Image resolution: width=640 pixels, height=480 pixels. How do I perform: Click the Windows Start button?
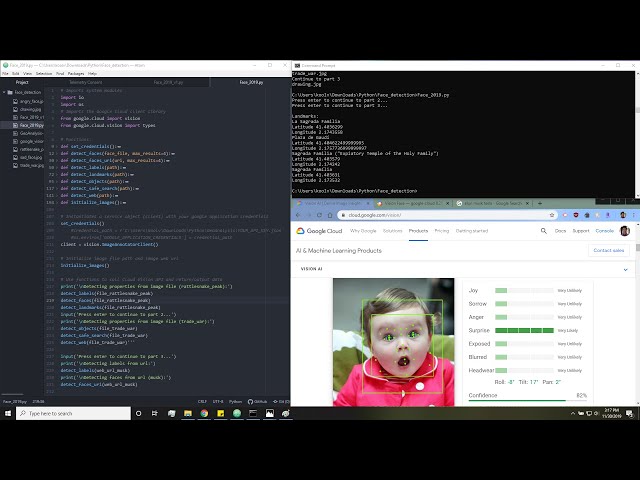point(8,413)
